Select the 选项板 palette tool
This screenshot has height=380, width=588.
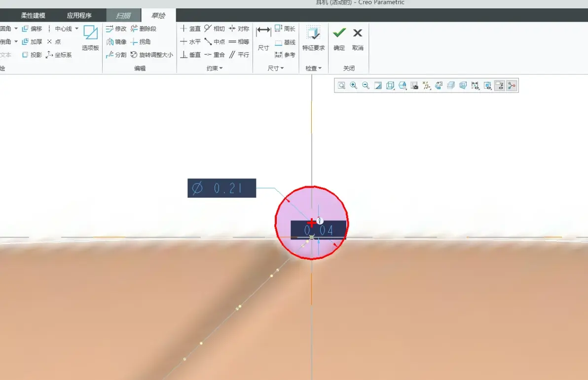(x=90, y=38)
